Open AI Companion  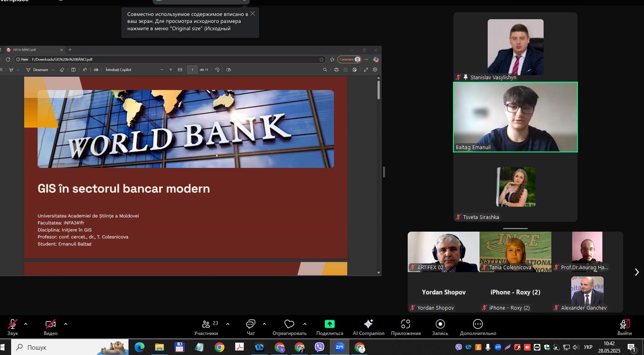tap(369, 327)
